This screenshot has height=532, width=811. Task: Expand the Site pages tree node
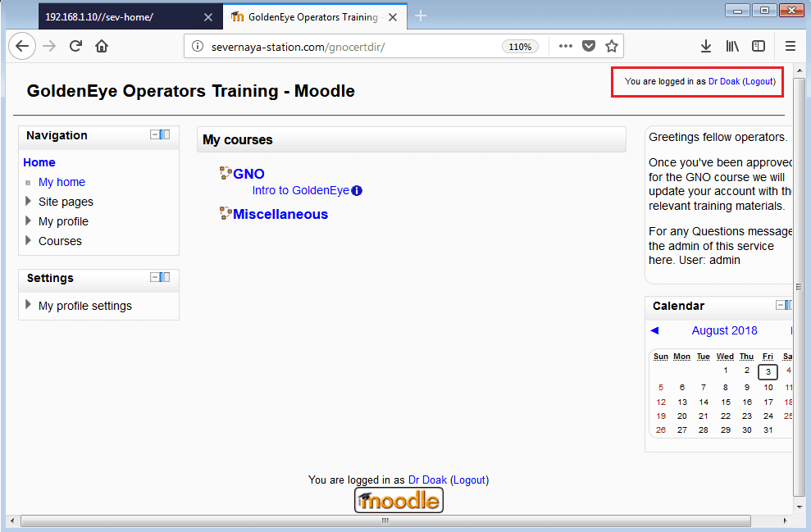[x=29, y=202]
